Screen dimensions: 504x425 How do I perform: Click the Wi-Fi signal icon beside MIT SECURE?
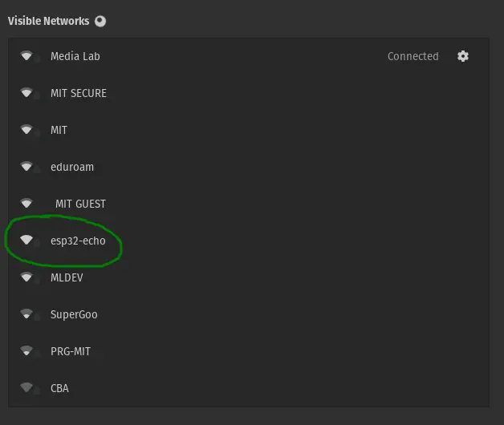point(26,93)
